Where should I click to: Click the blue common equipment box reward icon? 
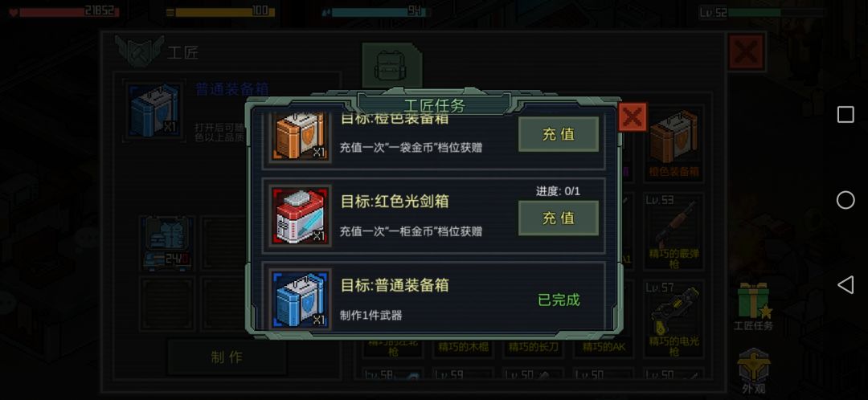coord(300,300)
